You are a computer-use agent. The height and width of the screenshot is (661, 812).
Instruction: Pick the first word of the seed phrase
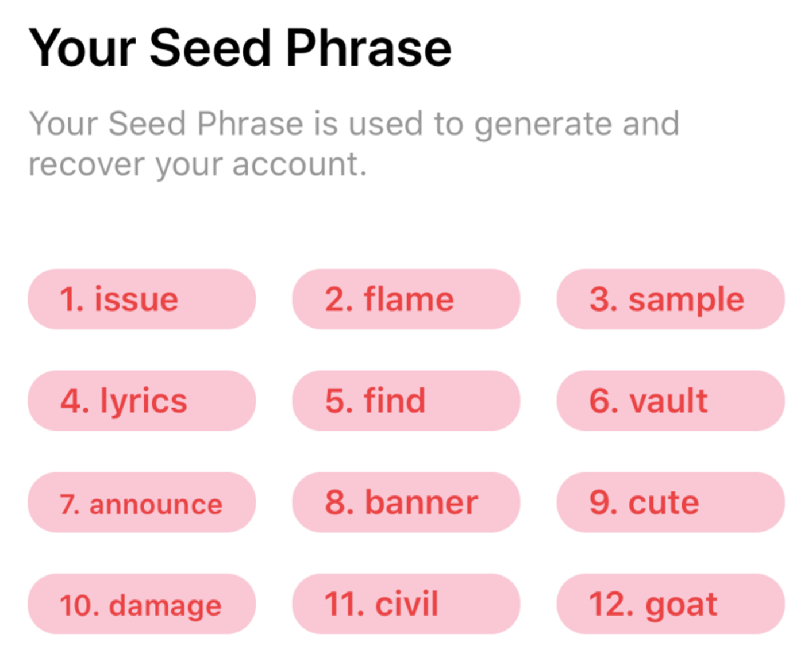click(x=141, y=299)
